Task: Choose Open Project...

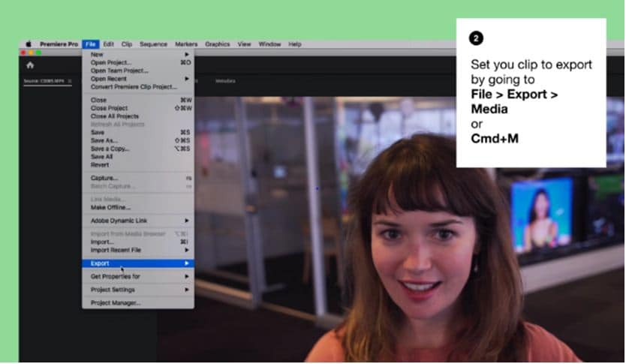Action: click(138, 62)
